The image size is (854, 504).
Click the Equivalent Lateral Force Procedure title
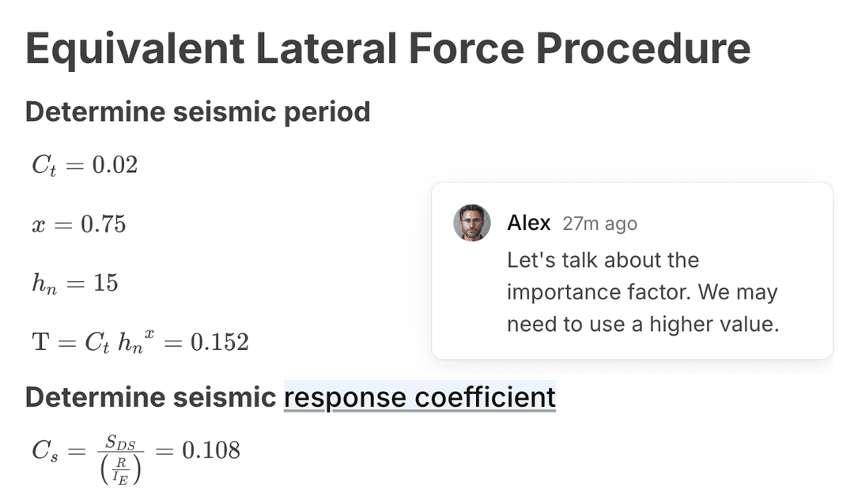click(387, 49)
